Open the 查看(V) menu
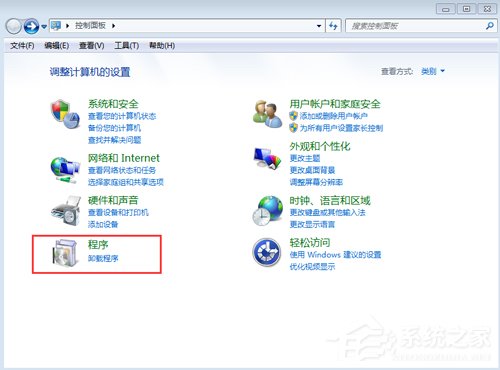The width and height of the screenshot is (500, 370). click(92, 45)
